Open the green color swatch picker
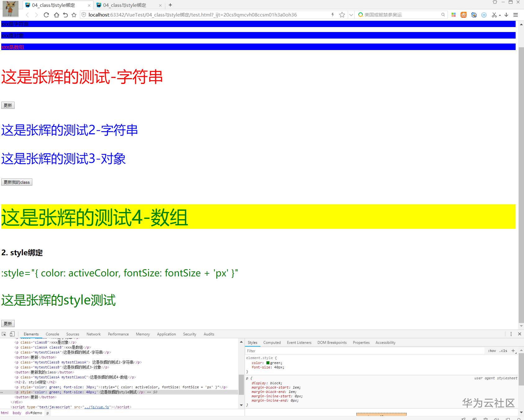The image size is (524, 420). [268, 363]
